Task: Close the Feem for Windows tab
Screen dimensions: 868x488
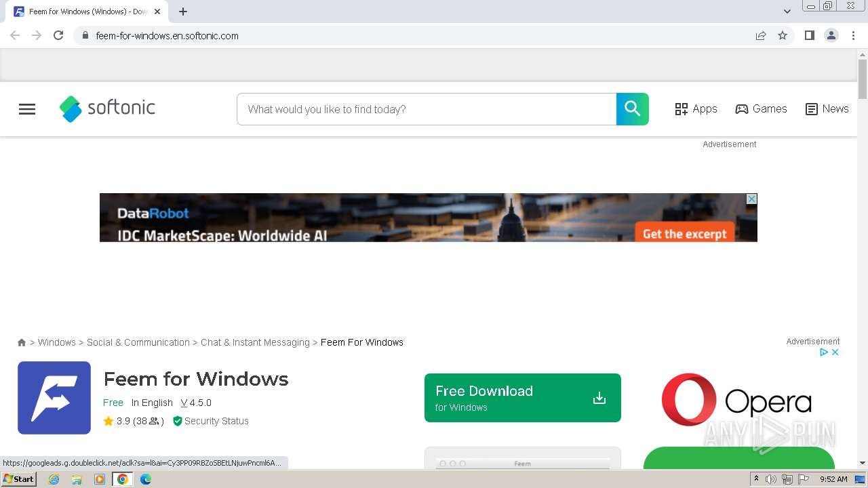Action: tap(157, 12)
